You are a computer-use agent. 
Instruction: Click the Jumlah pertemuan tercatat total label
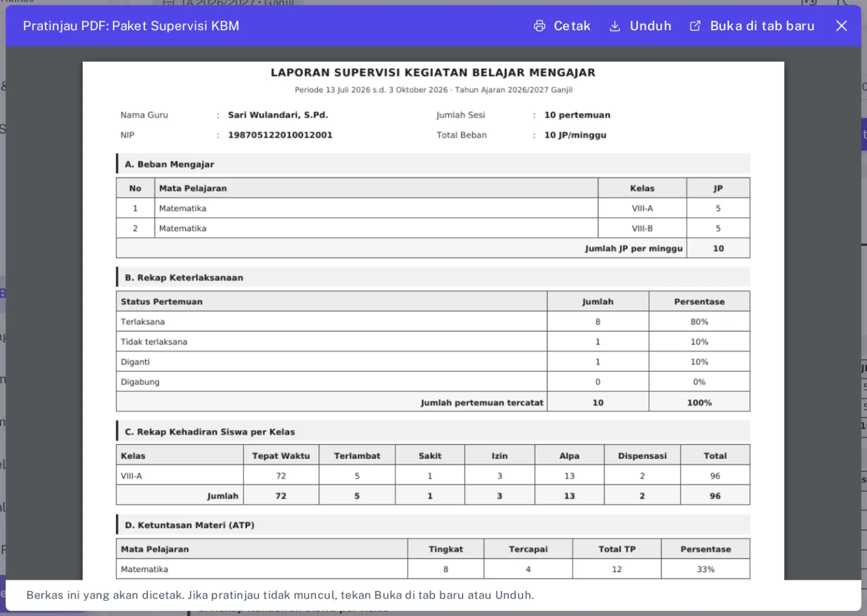coord(482,403)
